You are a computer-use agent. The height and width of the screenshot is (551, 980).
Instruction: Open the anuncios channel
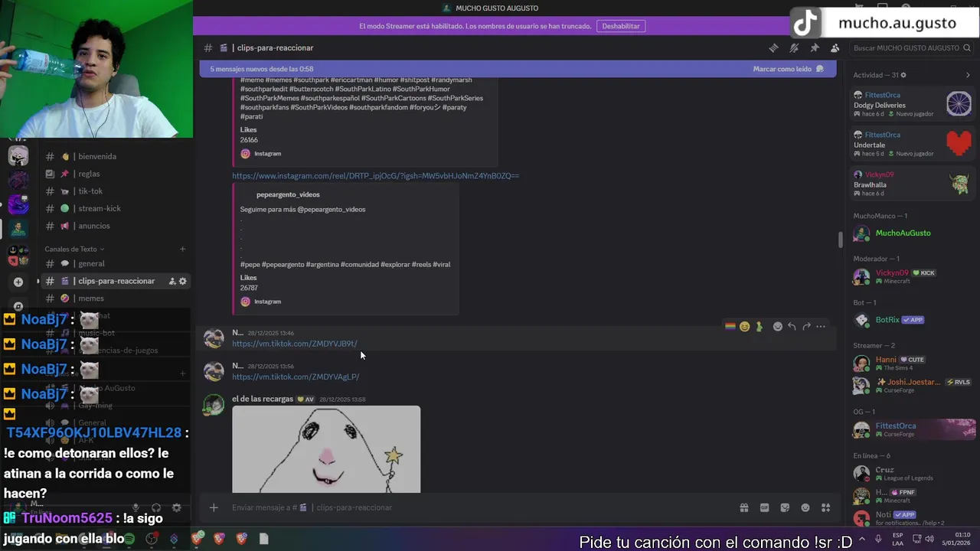tap(116, 226)
